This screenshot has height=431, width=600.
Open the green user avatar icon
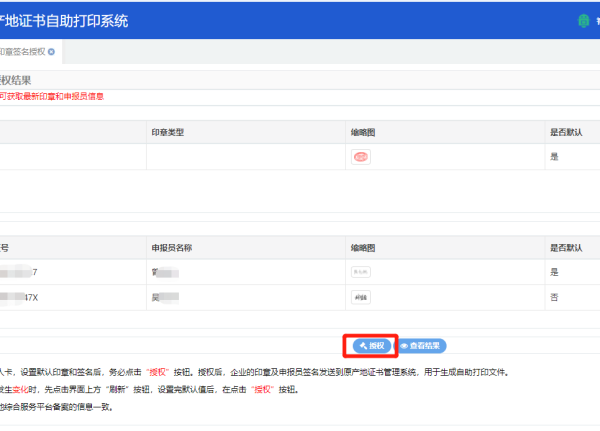[x=584, y=21]
